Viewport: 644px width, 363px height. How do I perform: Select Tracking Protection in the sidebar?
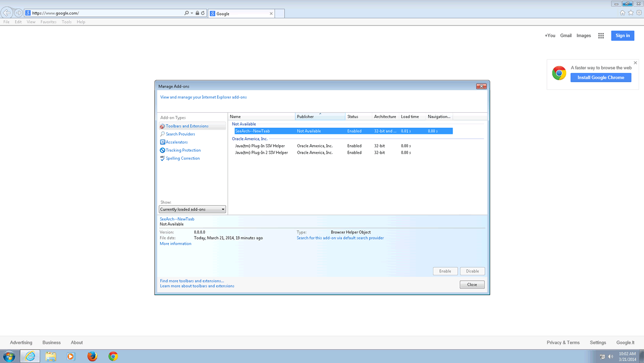tap(183, 151)
